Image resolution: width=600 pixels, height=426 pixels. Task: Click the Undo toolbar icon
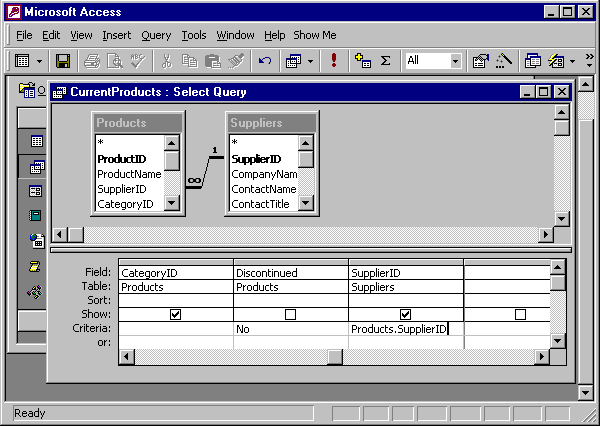pyautogui.click(x=265, y=61)
